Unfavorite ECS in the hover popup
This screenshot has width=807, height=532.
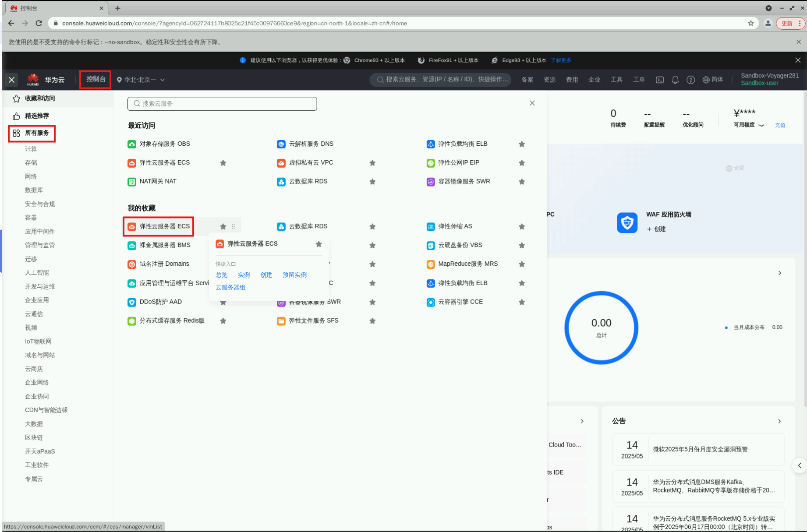coord(319,244)
